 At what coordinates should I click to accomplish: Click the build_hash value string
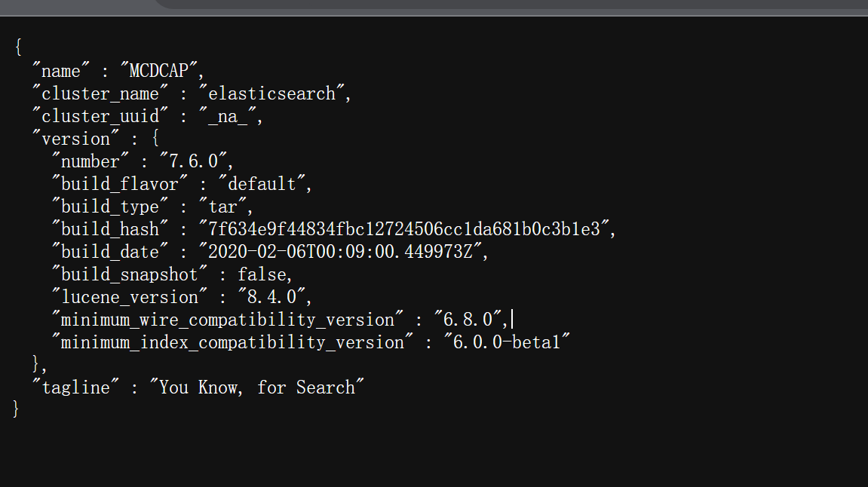[404, 229]
